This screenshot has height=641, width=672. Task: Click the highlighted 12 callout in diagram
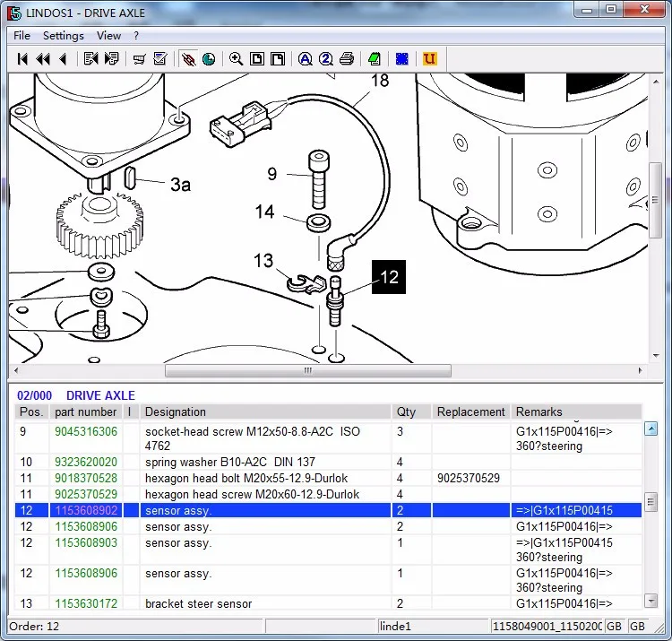coord(389,277)
